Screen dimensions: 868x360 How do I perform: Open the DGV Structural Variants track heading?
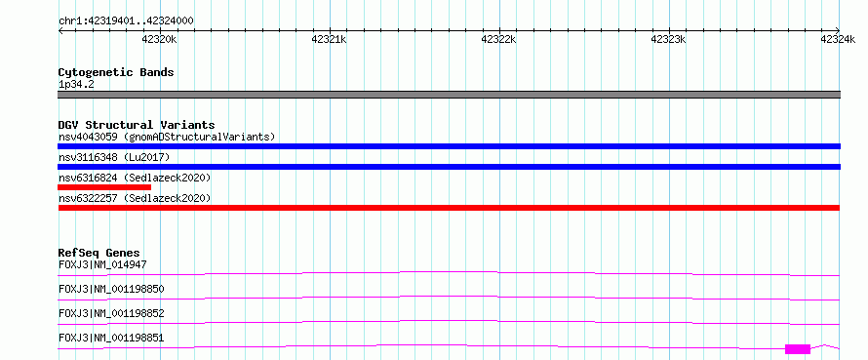point(137,125)
